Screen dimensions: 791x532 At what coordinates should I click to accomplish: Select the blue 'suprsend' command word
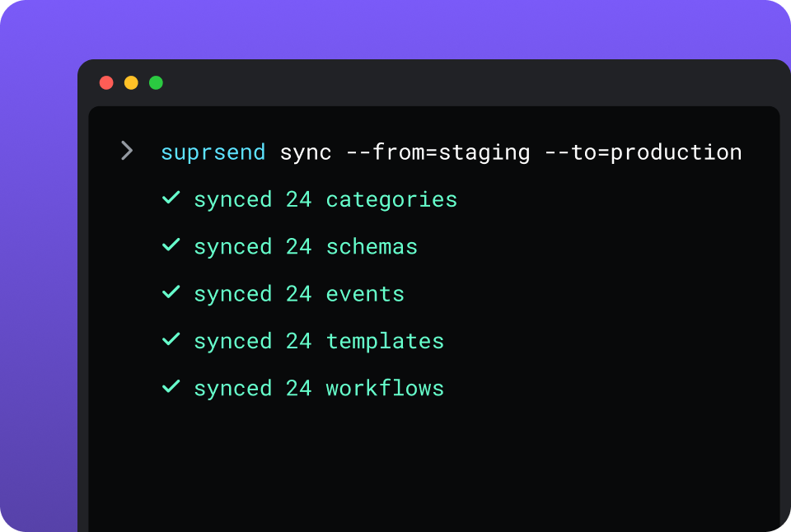click(x=213, y=152)
